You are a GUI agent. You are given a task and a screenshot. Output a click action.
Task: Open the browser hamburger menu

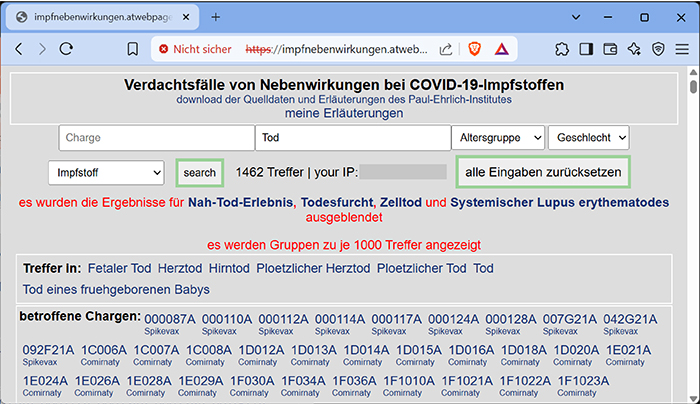[x=682, y=48]
